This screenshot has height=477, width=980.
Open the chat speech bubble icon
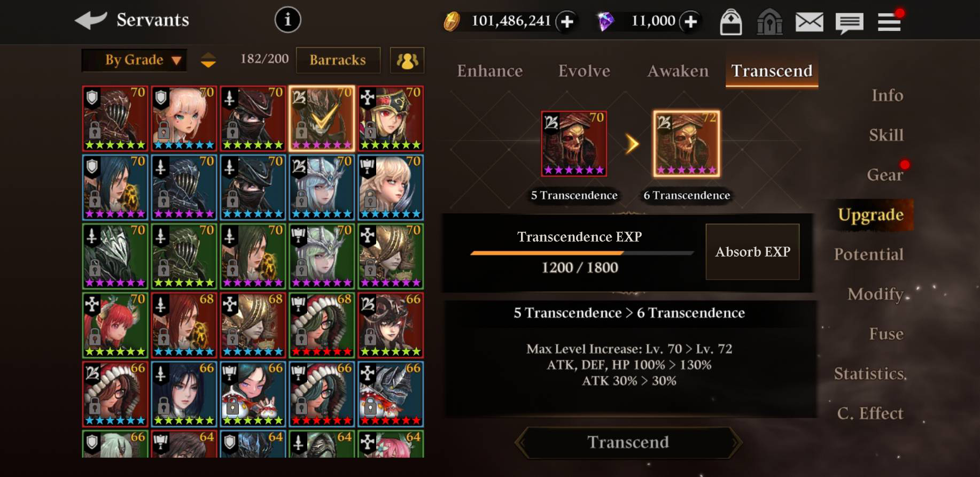click(849, 23)
